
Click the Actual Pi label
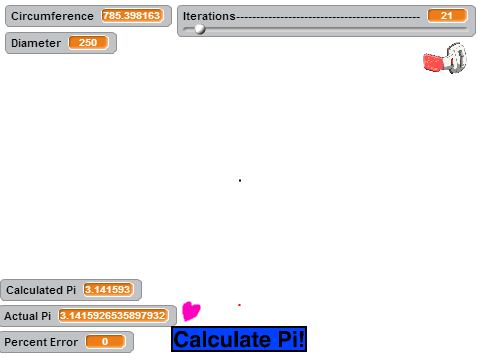point(28,316)
